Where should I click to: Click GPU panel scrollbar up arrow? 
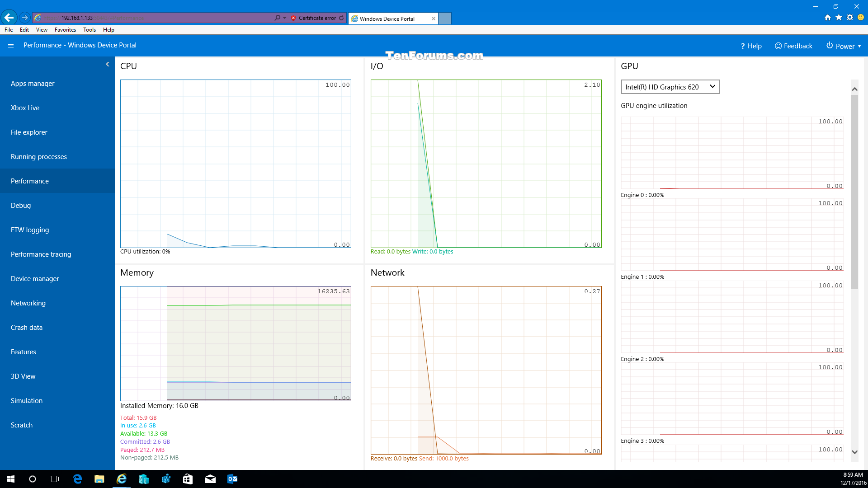854,89
